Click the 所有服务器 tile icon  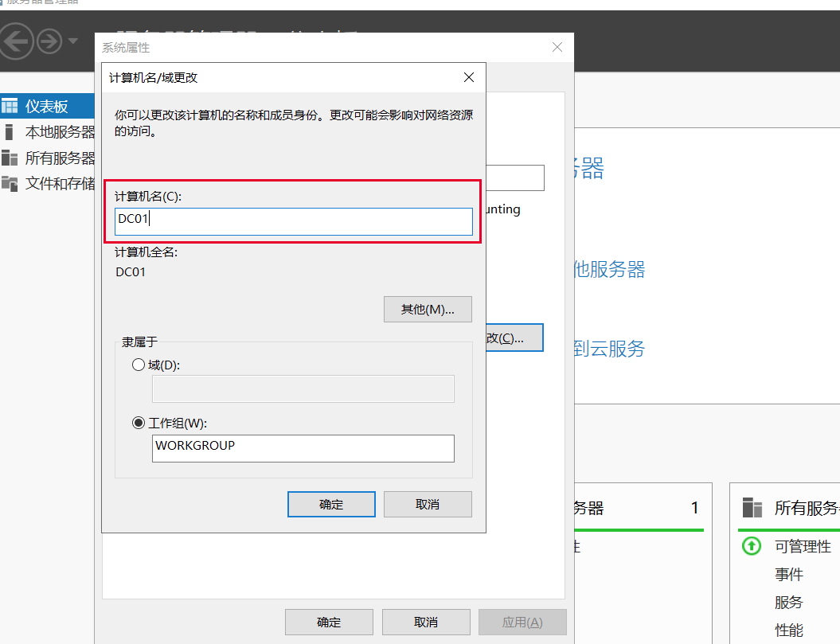(752, 508)
